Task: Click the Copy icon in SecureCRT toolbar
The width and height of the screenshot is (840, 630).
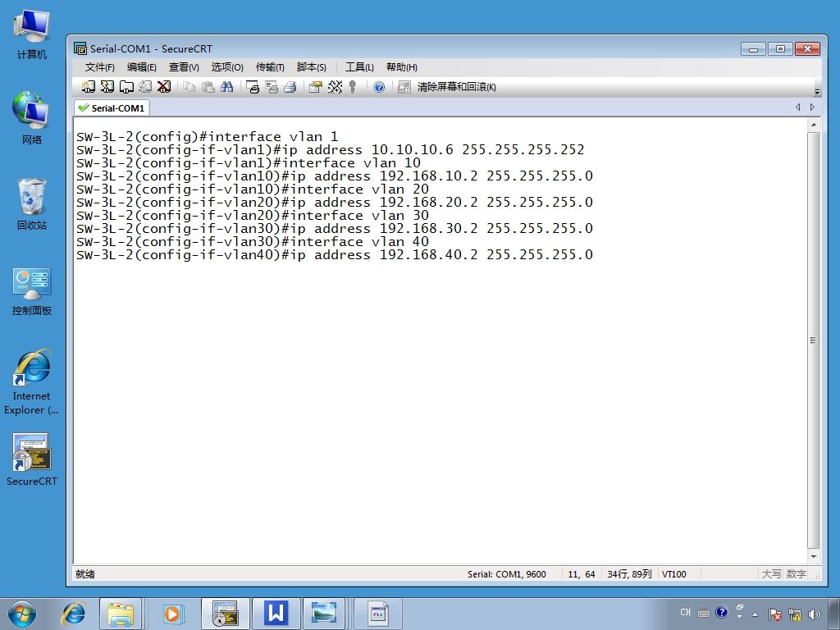Action: 189,86
